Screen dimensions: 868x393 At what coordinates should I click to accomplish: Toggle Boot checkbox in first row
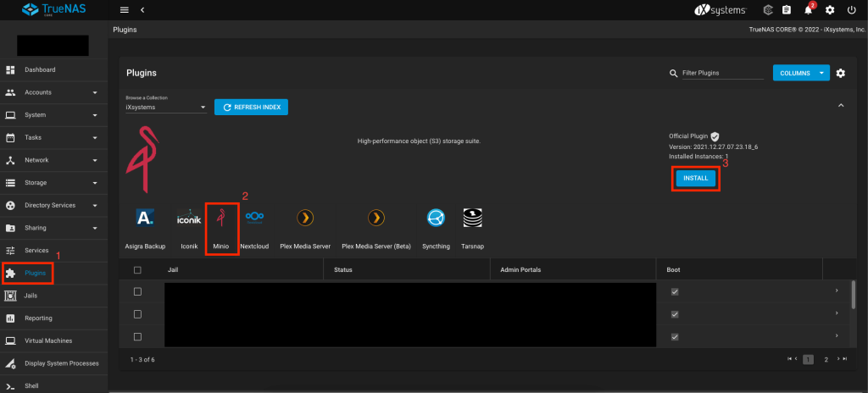point(675,291)
